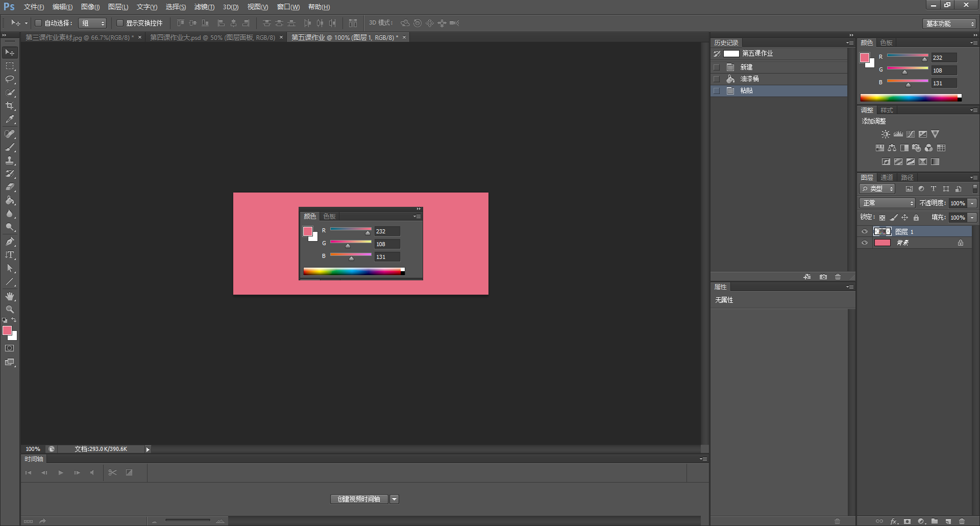Switch to 第四课作业大.psd document tab

[x=212, y=38]
